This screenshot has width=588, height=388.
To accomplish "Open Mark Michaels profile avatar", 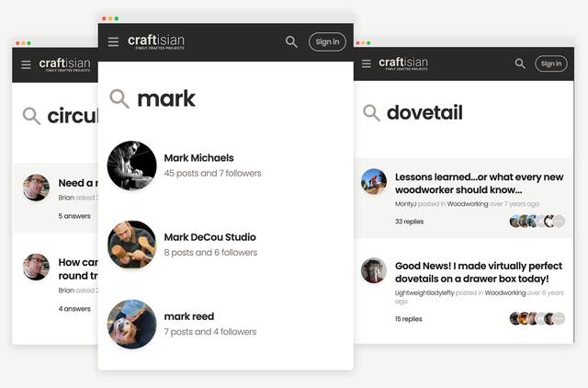I will point(132,165).
